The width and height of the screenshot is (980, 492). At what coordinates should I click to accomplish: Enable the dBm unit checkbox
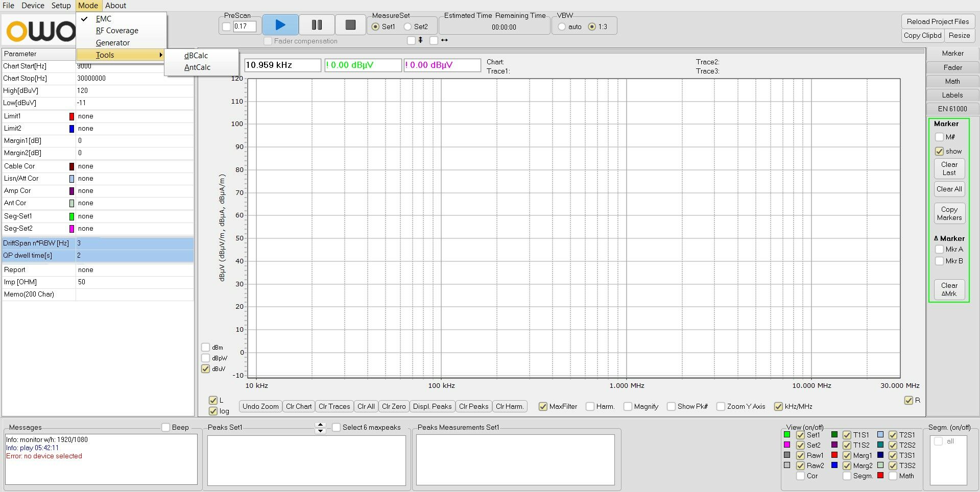point(206,347)
